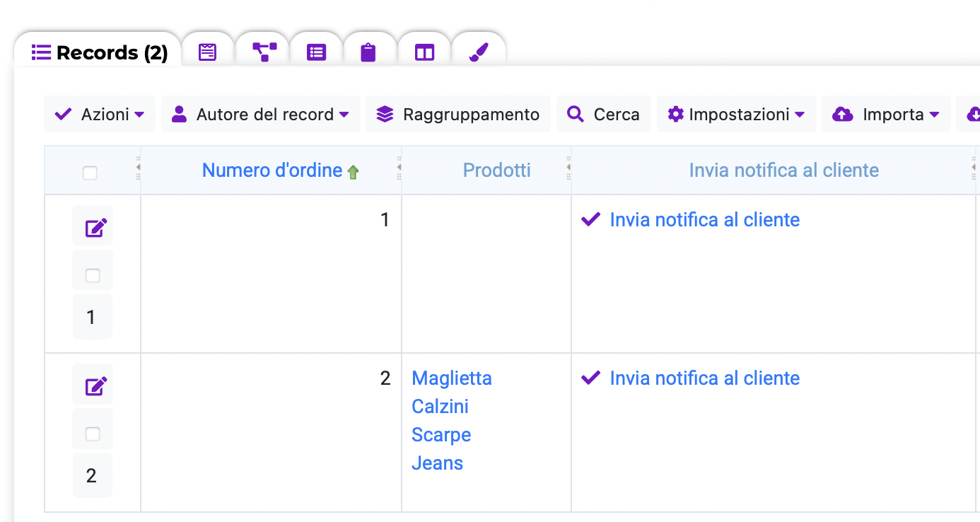Edit record 2 with pencil icon
Image resolution: width=980 pixels, height=522 pixels.
coord(96,386)
